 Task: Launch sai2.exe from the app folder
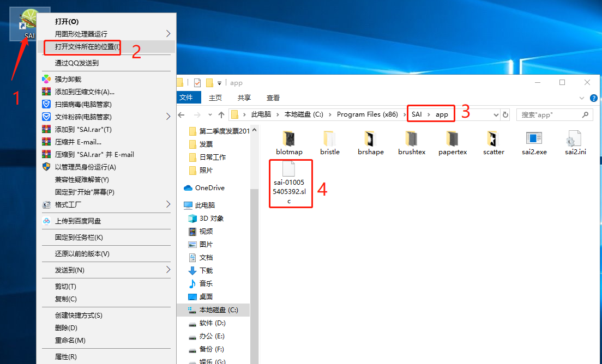tap(534, 139)
